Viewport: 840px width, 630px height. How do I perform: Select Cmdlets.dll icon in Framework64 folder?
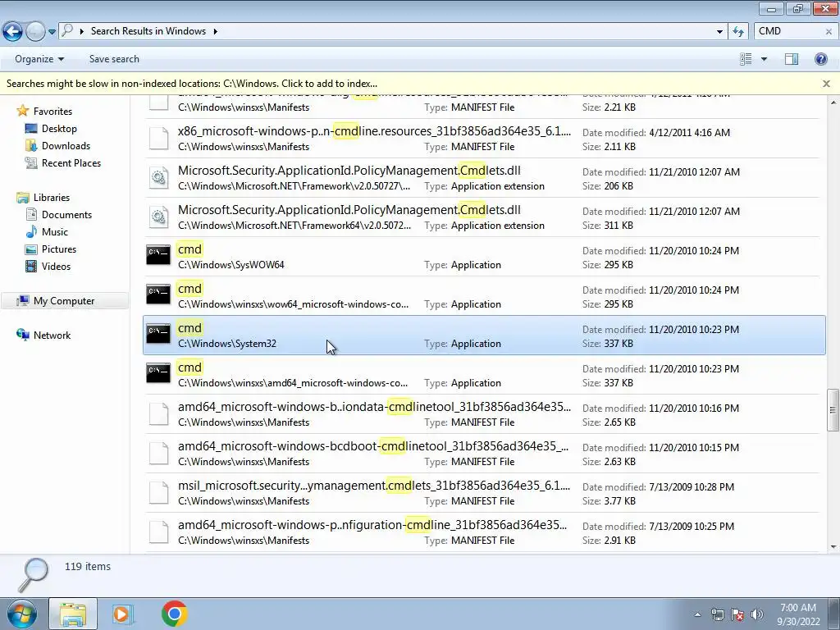(x=158, y=217)
